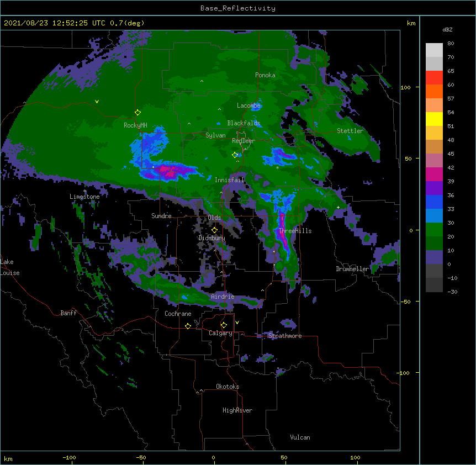Screen dimensions: 476x465
Task: Click the HighRiver label
Action: pyautogui.click(x=237, y=410)
